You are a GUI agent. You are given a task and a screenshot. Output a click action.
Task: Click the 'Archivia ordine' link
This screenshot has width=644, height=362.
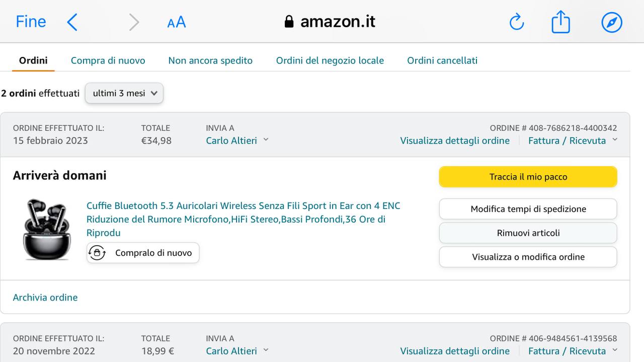45,298
